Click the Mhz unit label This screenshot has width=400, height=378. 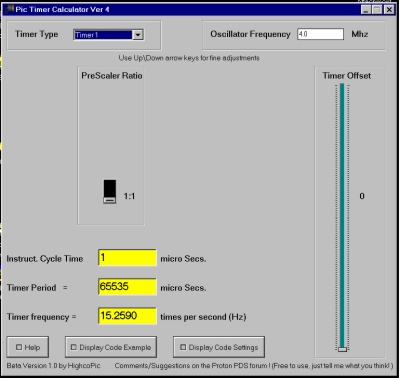(360, 34)
